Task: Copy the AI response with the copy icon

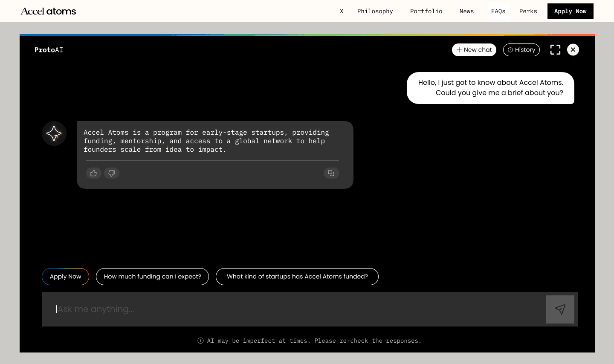Action: tap(331, 173)
